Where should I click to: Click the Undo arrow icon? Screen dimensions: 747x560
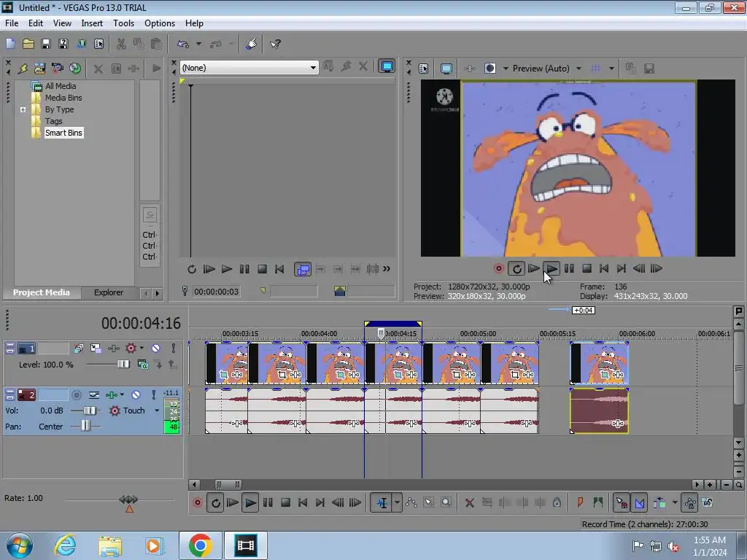[183, 44]
